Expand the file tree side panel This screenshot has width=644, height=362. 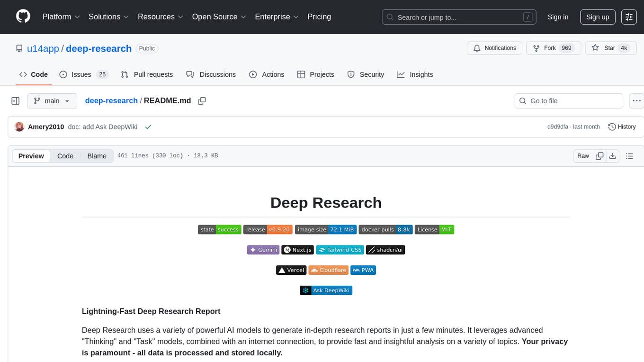[16, 101]
